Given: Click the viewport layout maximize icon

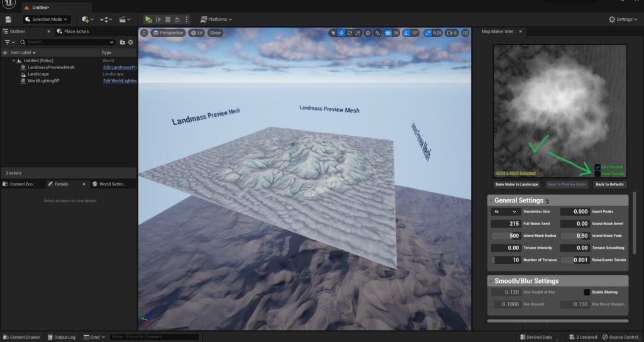Looking at the screenshot, I should tap(465, 33).
